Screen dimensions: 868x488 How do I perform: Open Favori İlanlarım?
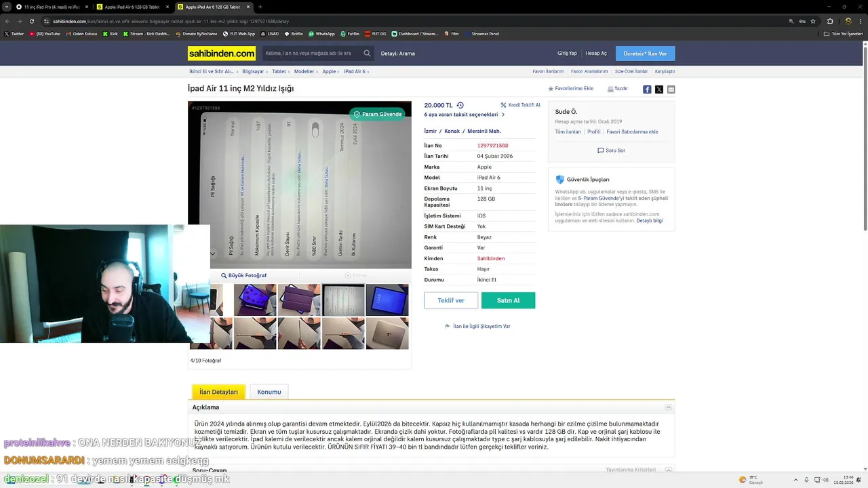[x=548, y=71]
